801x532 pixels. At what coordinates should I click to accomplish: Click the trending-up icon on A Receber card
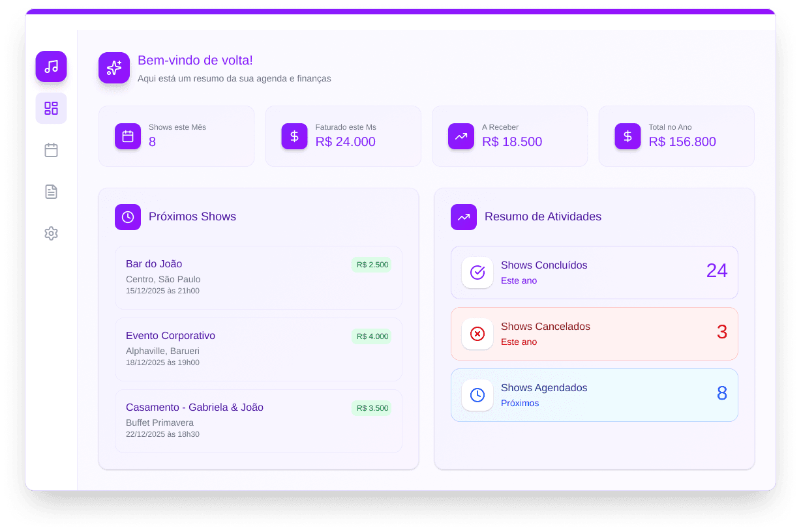coord(461,136)
